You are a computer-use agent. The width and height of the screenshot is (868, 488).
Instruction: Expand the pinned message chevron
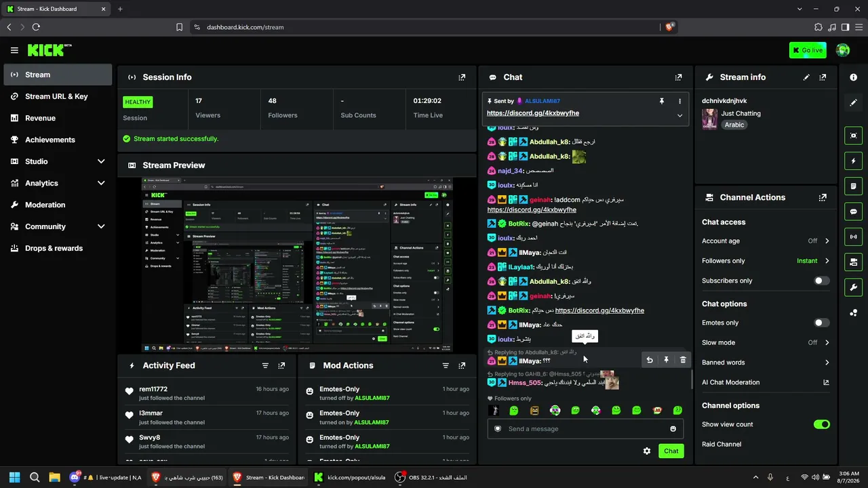(679, 115)
